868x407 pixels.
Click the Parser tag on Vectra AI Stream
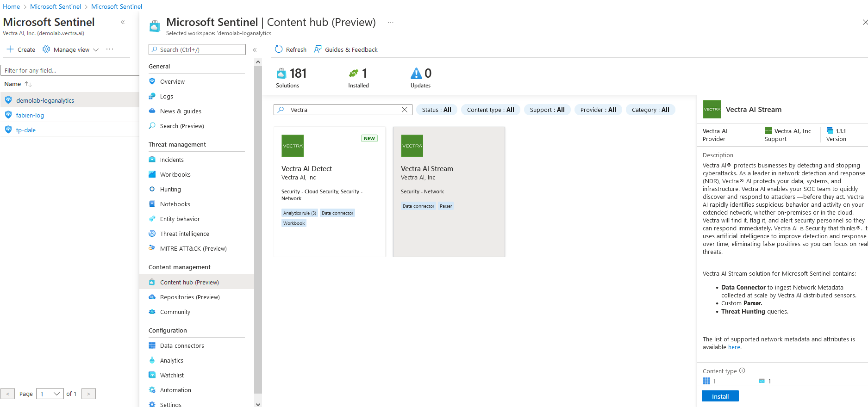tap(446, 206)
